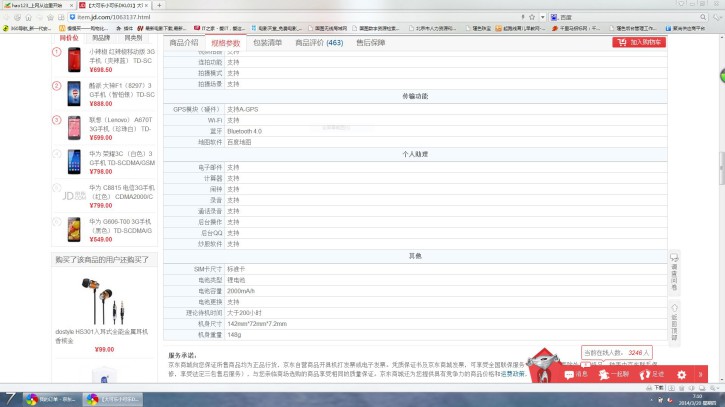Select the 同类别 sidebar tab
The width and height of the screenshot is (725, 407).
coord(133,38)
